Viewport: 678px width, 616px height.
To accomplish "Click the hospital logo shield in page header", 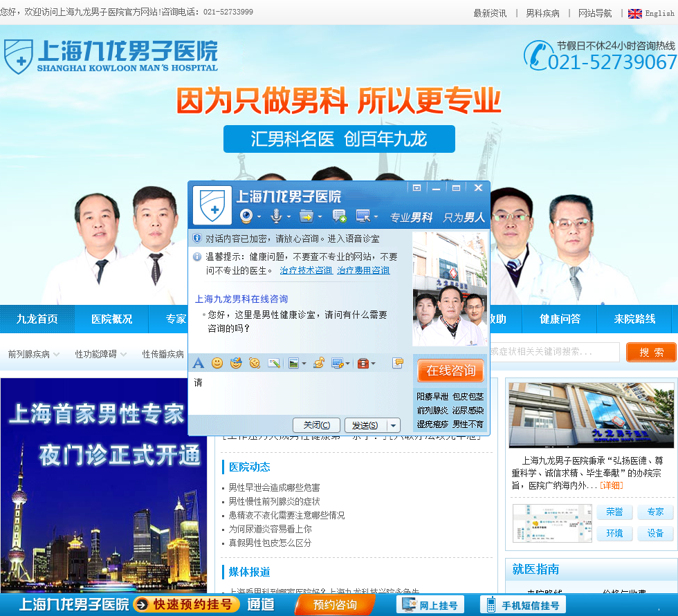I will [18, 57].
